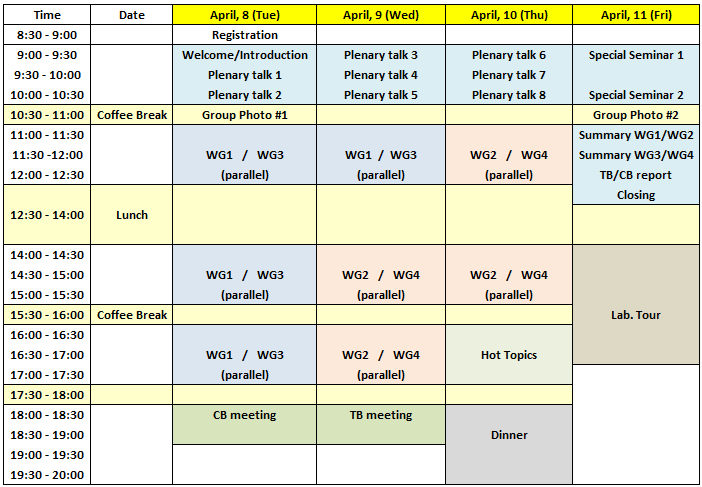Select Plenary talk 8 entry
The width and height of the screenshot is (702, 487).
(x=509, y=95)
